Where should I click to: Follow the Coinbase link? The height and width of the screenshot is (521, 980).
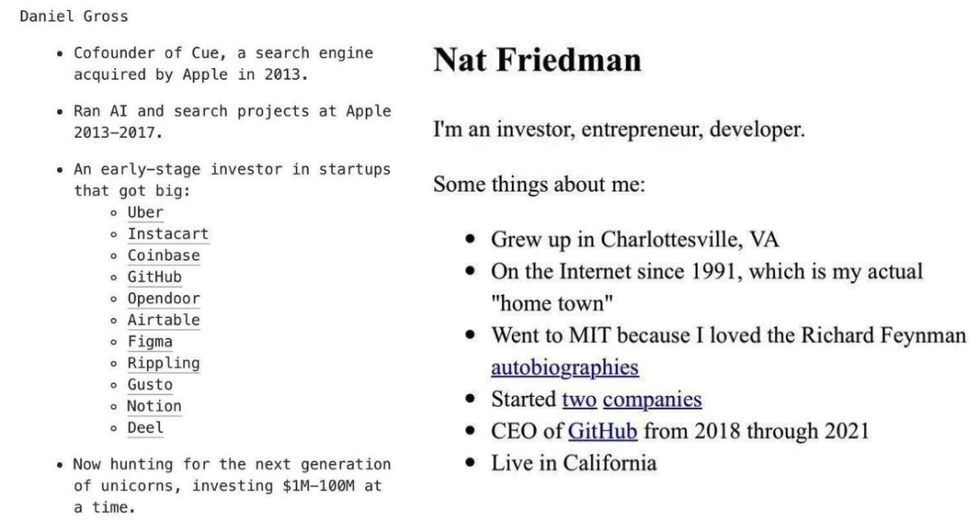pos(163,256)
